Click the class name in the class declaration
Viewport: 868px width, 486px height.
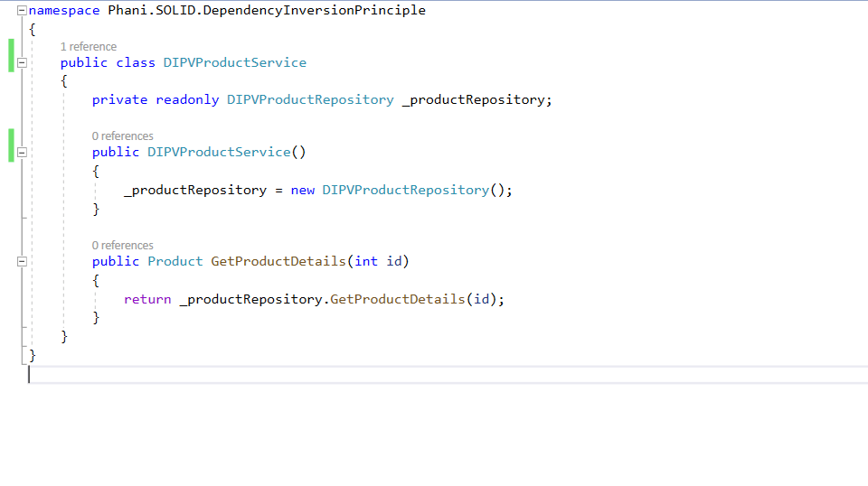[234, 63]
